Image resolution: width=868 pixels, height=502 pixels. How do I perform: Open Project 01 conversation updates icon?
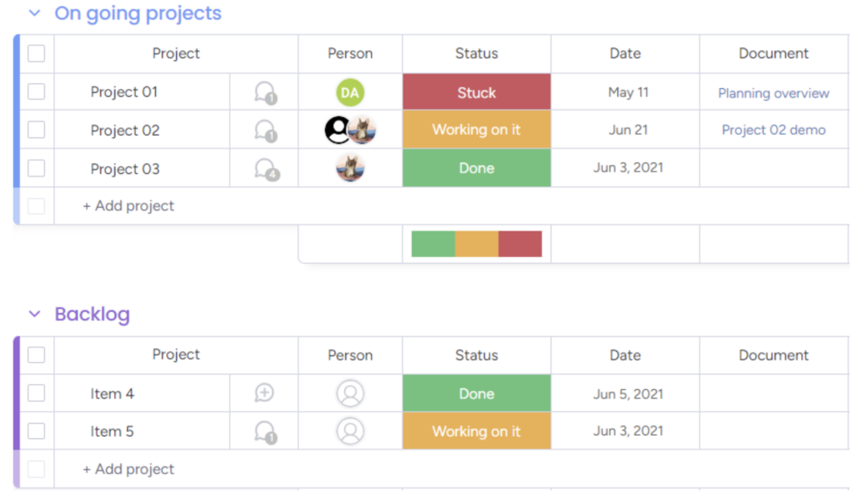click(265, 92)
